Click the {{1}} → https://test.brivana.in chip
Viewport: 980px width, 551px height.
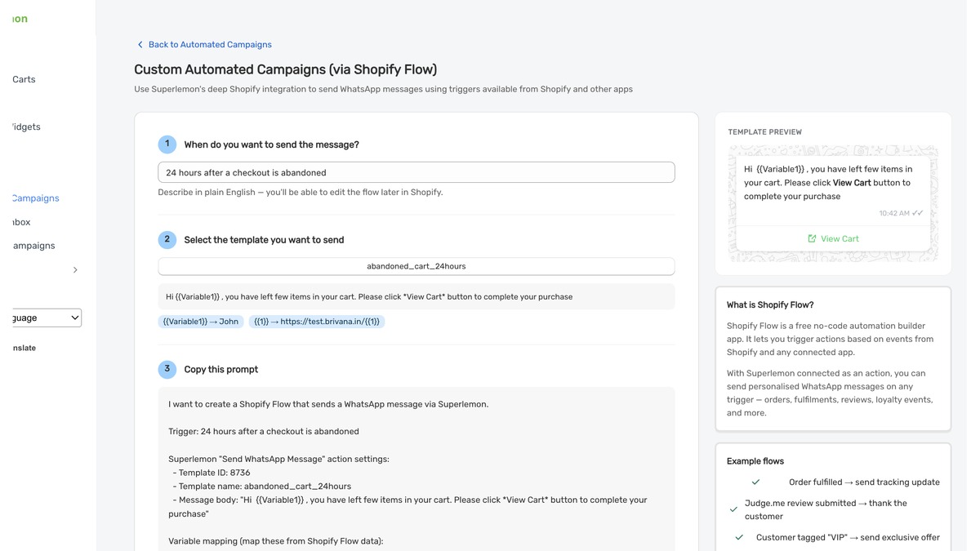tap(317, 322)
